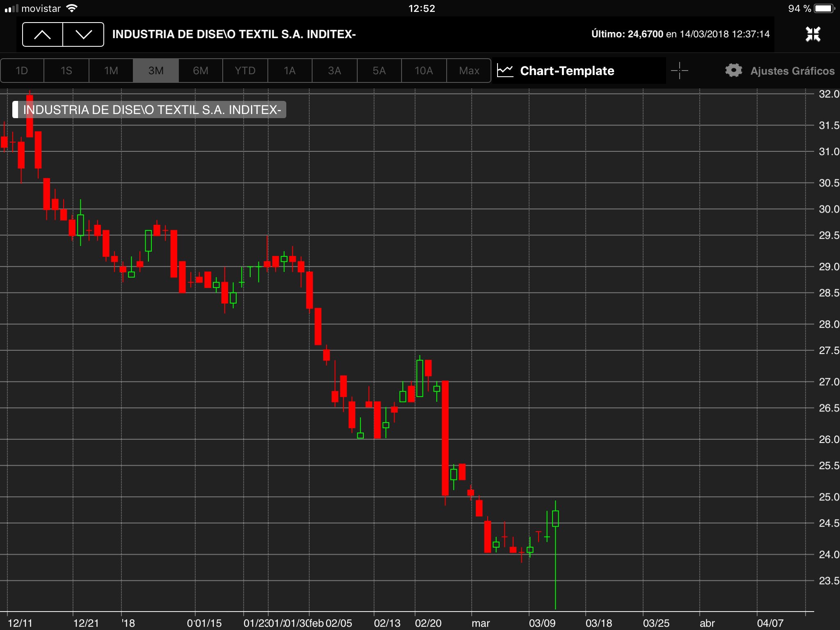Tap the 25.0 price axis label
This screenshot has width=840, height=630.
829,497
